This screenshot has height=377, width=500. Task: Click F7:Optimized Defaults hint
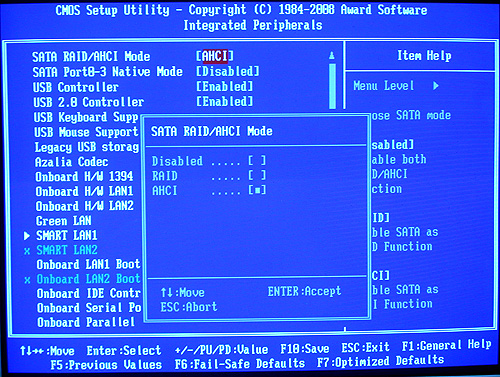[380, 361]
